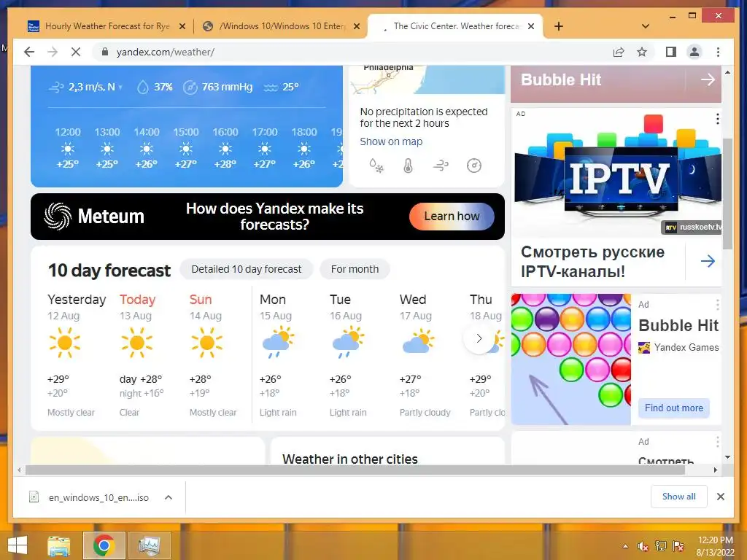Click the 763 mmHg pressure reading
This screenshot has height=560, width=747.
218,87
